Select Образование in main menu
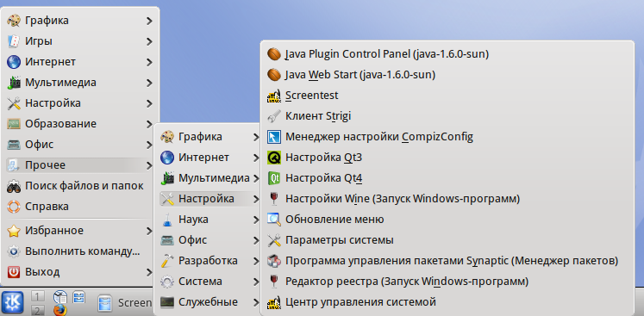644x316 pixels. coord(80,124)
